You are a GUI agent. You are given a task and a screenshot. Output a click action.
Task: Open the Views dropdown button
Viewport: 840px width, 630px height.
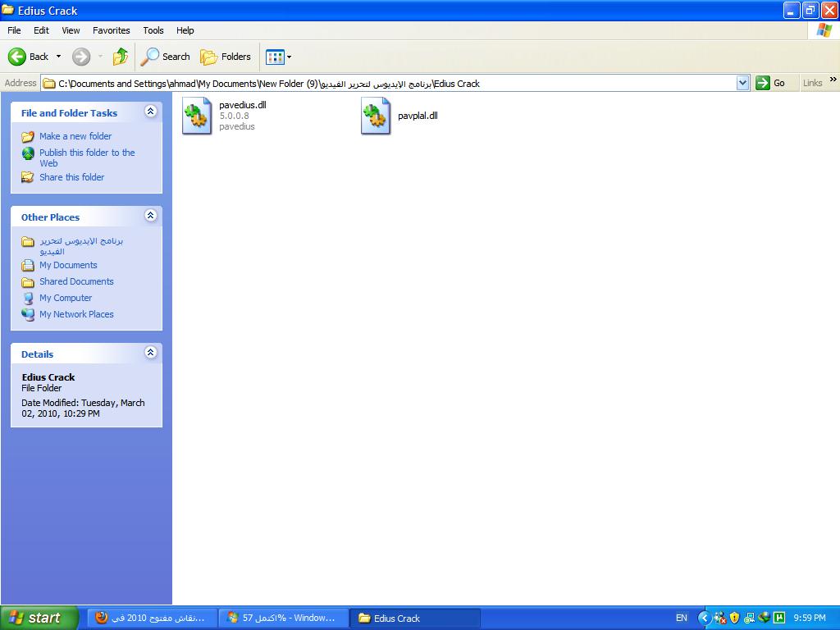pyautogui.click(x=279, y=57)
